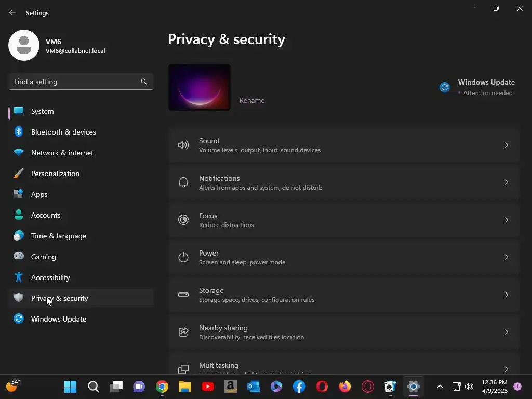Select Apps in the sidebar
This screenshot has height=399, width=532.
81,194
